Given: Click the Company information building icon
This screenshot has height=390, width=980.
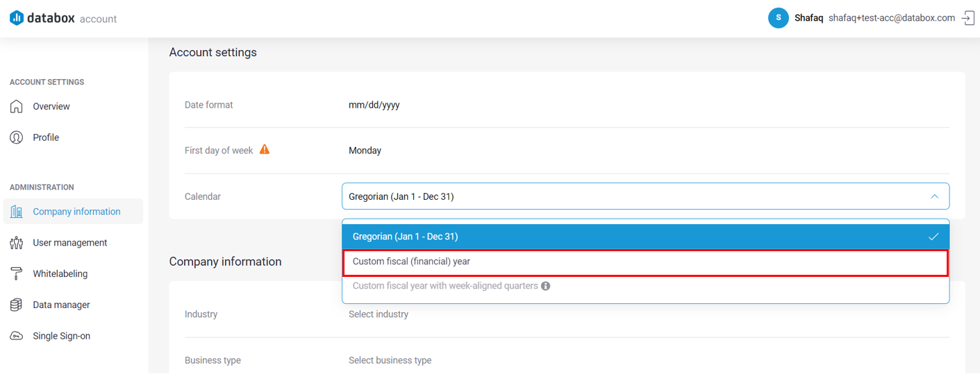Looking at the screenshot, I should [17, 212].
